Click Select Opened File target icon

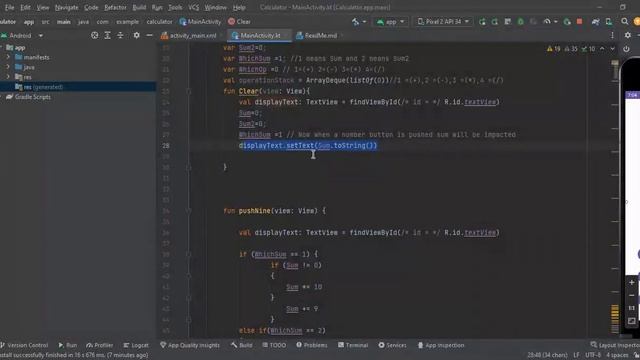tap(94, 36)
